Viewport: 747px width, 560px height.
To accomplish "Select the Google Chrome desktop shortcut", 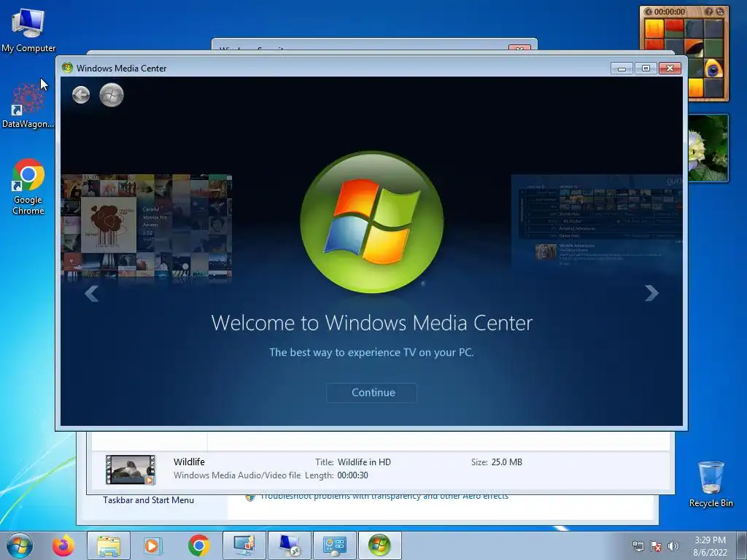I will click(x=28, y=187).
